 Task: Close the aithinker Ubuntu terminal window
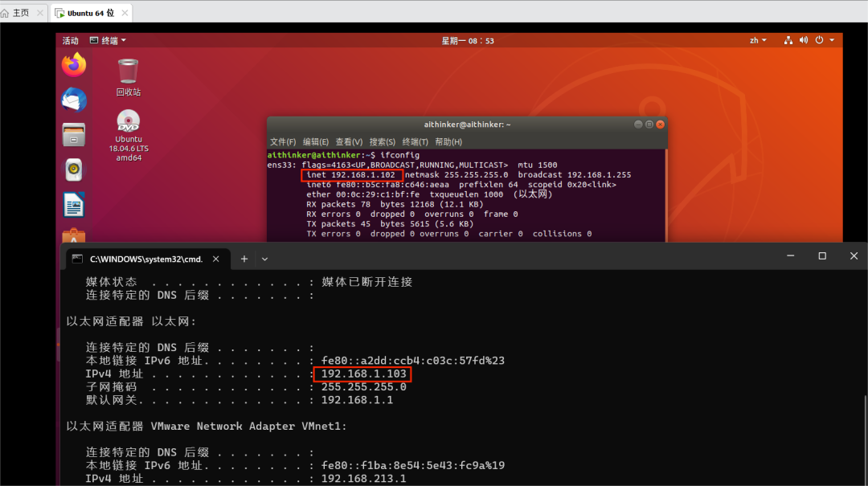(x=660, y=125)
